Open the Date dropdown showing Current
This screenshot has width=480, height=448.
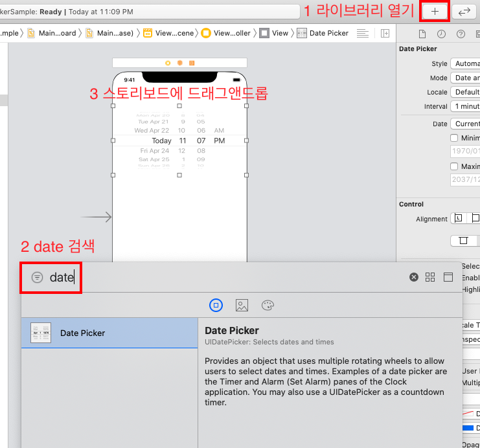click(x=465, y=124)
